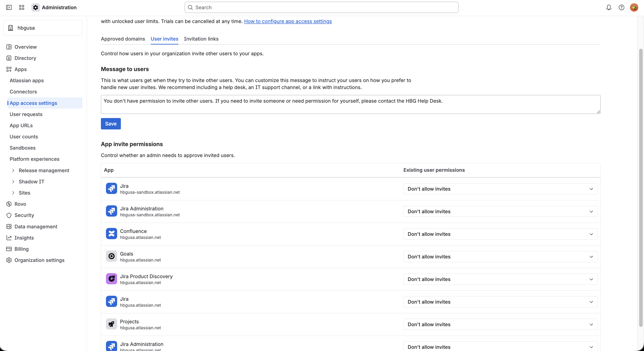Open User requests in sidebar
Screen dimensions: 644x351
(26, 114)
